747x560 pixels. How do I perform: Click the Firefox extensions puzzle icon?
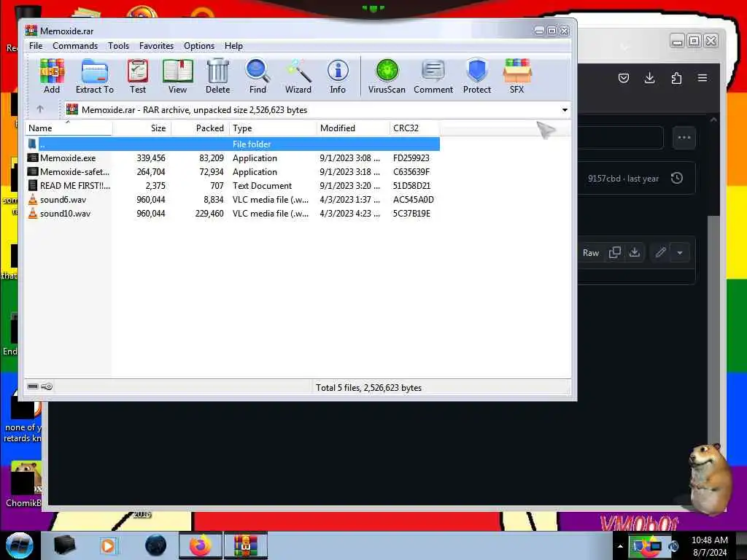676,78
